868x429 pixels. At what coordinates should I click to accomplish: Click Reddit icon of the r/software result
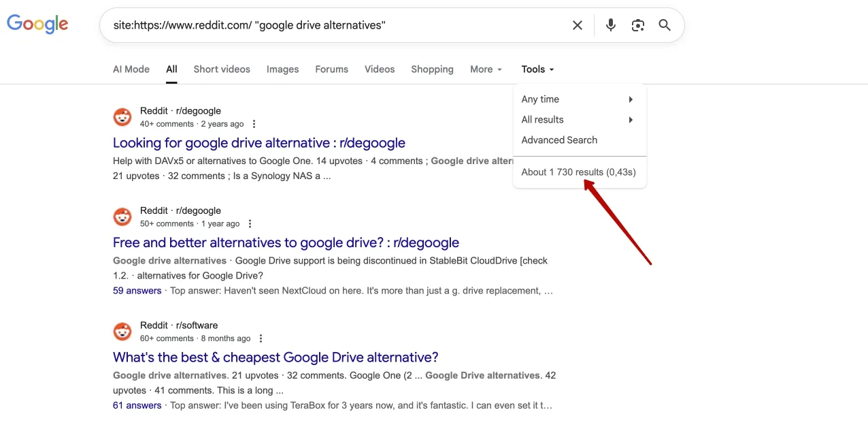tap(122, 332)
